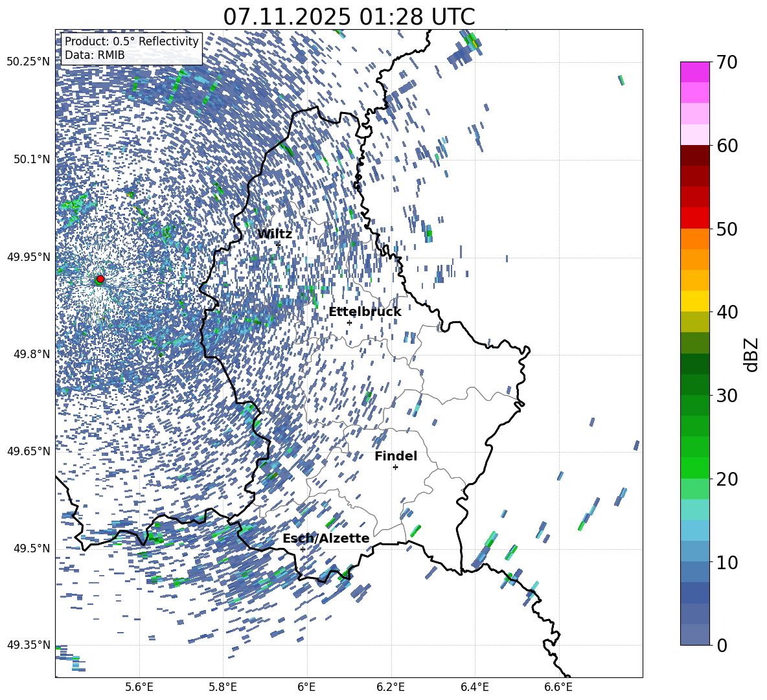This screenshot has width=767, height=700.
Task: Click the light blue swatch above 10 dBZ
Action: tap(694, 530)
